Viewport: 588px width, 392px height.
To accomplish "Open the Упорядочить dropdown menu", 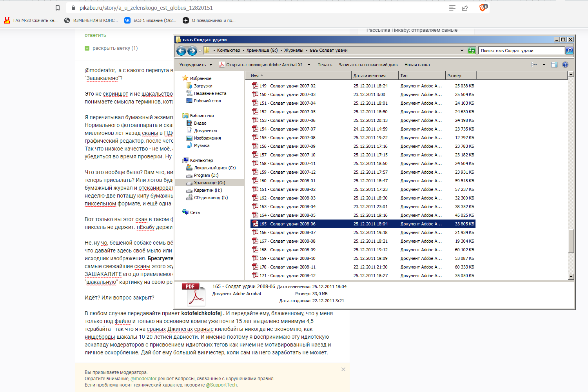I will coord(195,65).
